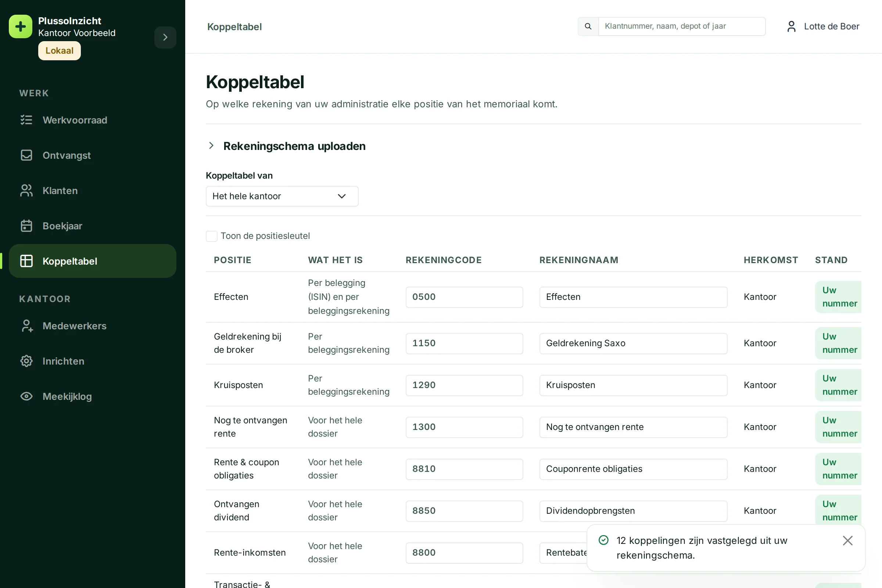
Task: Open the Lotte de Boer user menu
Action: coord(823,26)
